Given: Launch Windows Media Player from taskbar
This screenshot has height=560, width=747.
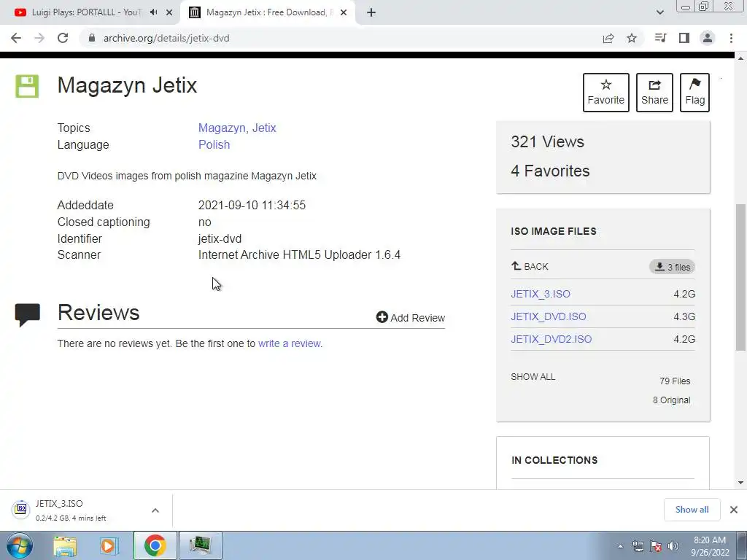Looking at the screenshot, I should [109, 545].
